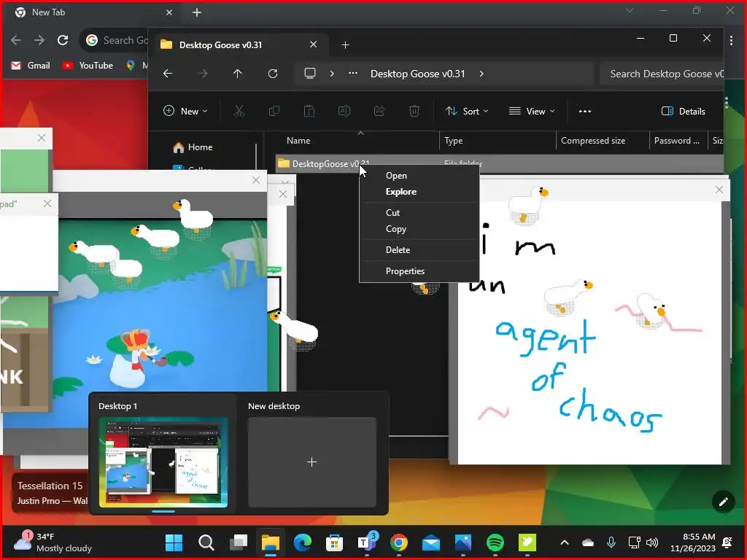The image size is (747, 560).
Task: Go up one folder level in Explorer
Action: coord(237,74)
